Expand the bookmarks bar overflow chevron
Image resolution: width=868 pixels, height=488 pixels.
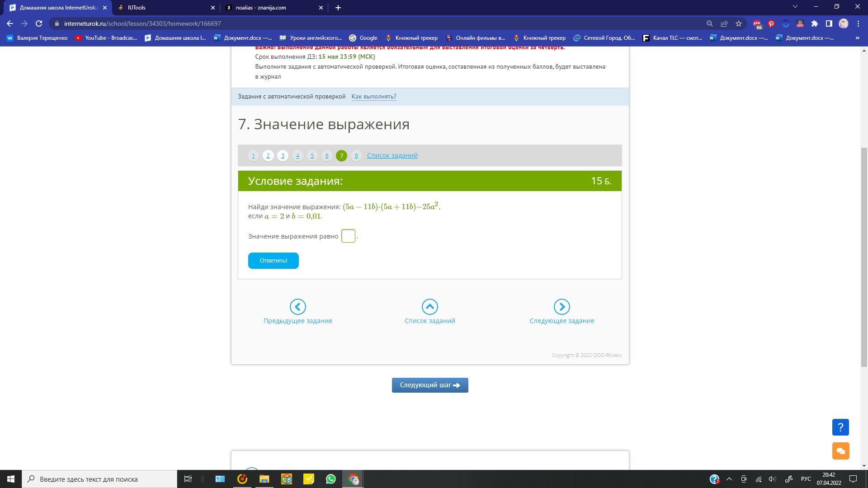857,38
